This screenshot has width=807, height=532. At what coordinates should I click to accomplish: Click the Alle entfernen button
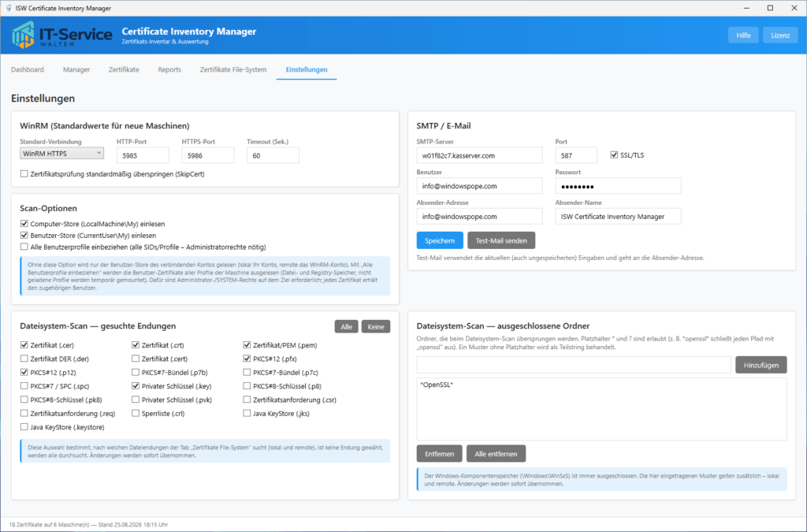pos(496,454)
